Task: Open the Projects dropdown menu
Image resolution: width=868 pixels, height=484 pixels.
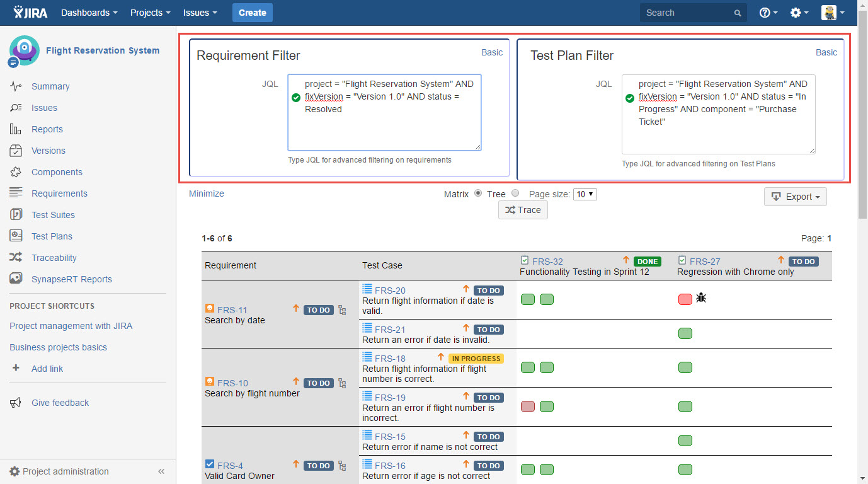Action: [x=151, y=13]
